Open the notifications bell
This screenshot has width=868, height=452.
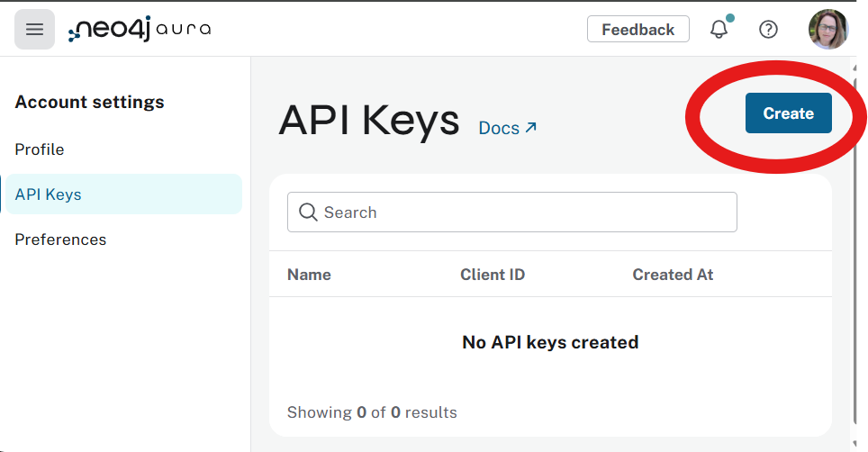[719, 29]
